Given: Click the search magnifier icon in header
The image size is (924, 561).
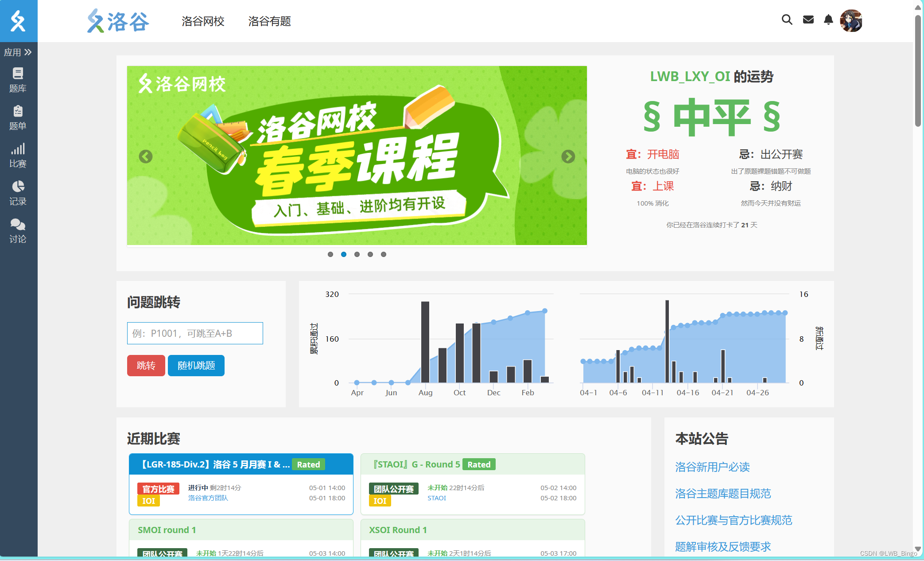Looking at the screenshot, I should [x=787, y=20].
